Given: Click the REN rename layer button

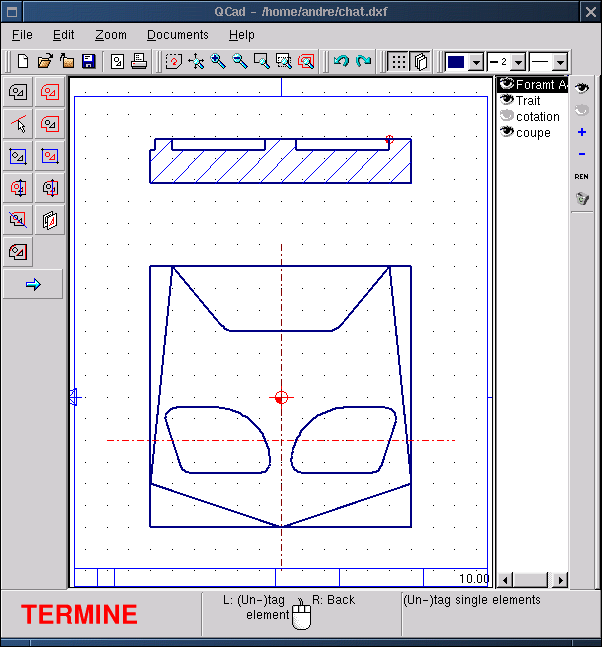Looking at the screenshot, I should pos(582,176).
